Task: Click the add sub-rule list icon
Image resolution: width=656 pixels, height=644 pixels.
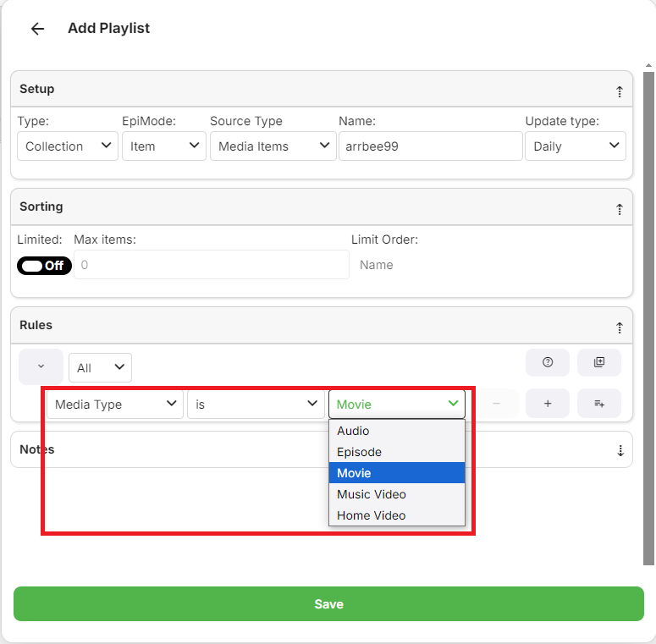Action: (x=599, y=404)
